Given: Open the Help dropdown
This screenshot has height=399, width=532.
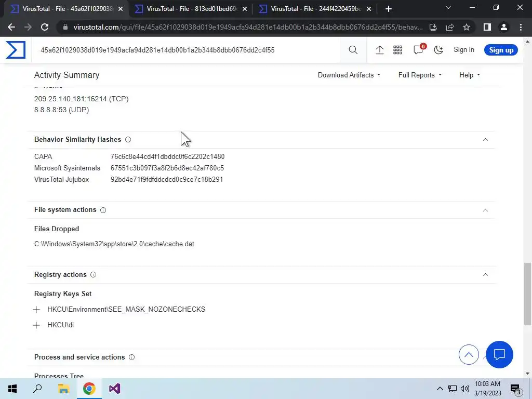Looking at the screenshot, I should point(470,75).
